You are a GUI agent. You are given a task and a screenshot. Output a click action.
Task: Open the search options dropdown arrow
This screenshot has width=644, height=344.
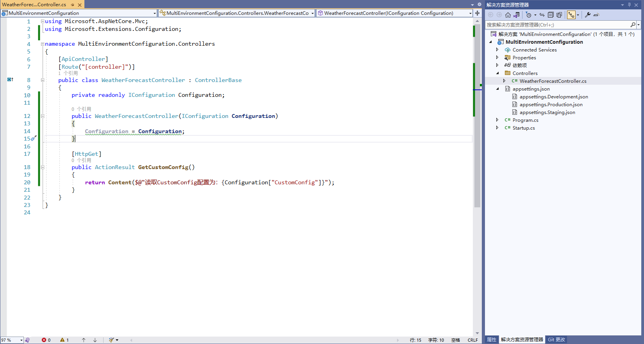pos(639,25)
